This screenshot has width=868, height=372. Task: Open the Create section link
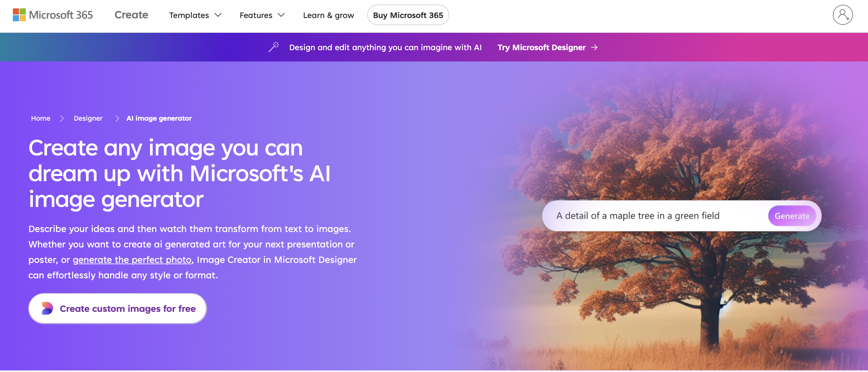pos(131,15)
